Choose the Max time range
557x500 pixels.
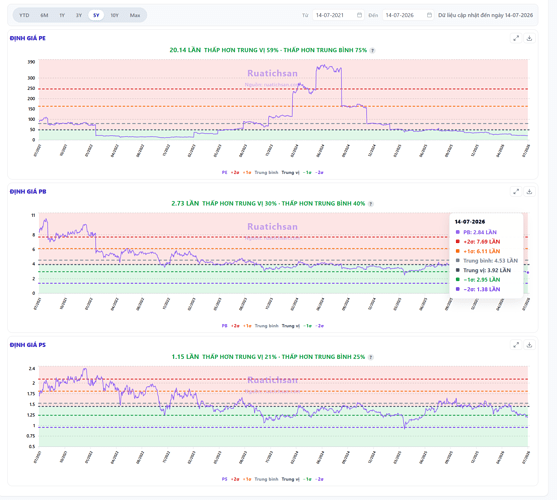(135, 15)
